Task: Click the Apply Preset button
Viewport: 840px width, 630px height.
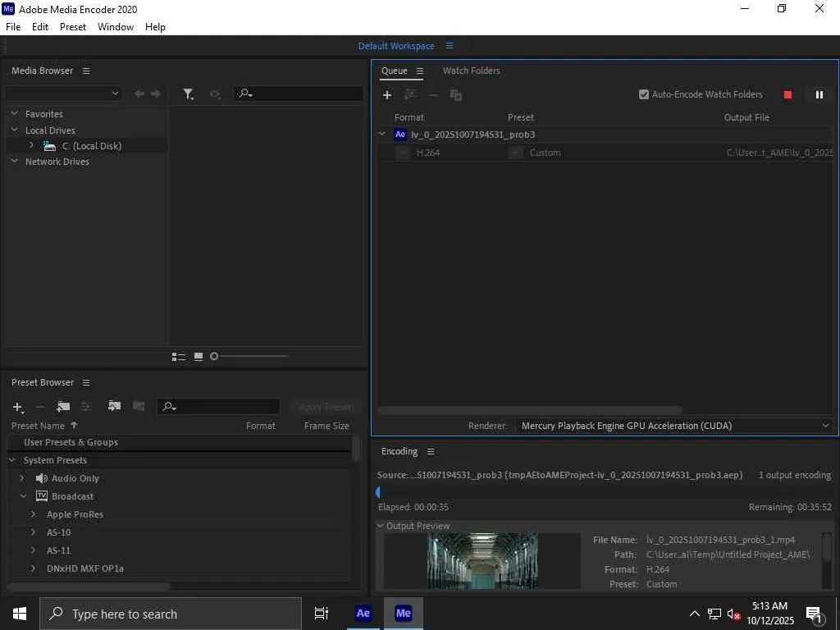Action: tap(325, 407)
